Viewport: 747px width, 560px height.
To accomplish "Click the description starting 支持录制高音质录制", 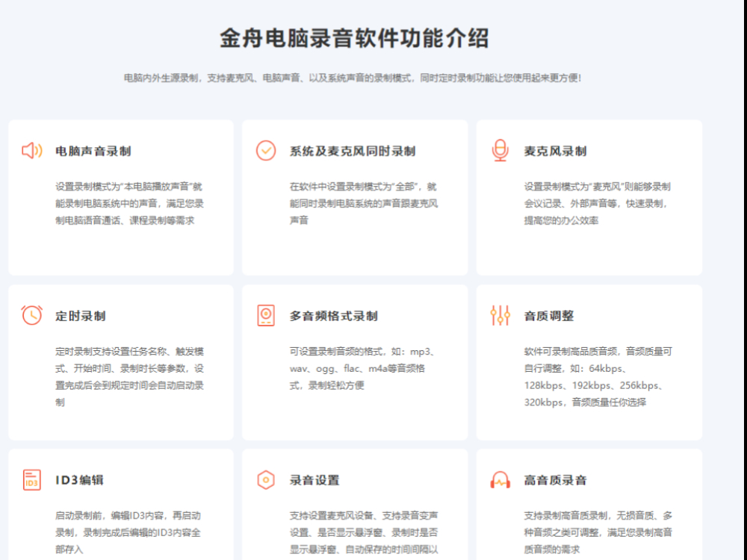I will coord(598,532).
